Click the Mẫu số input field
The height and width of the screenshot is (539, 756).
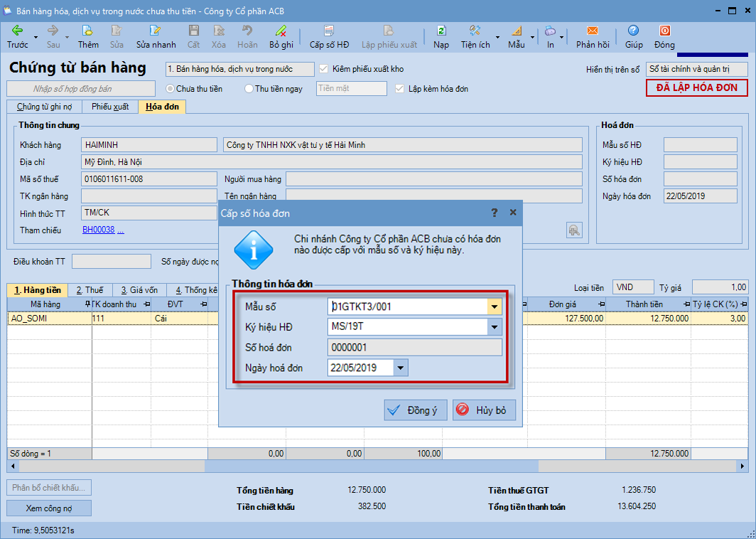[x=407, y=307]
